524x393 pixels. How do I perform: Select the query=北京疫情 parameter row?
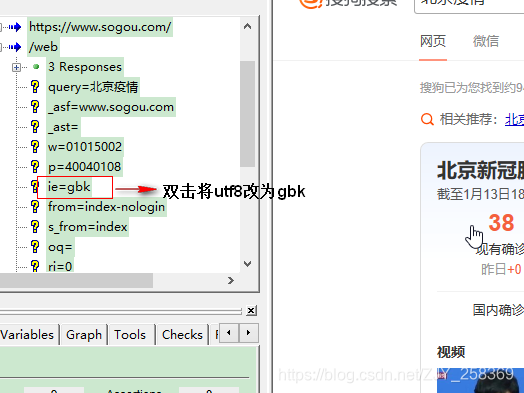point(93,87)
